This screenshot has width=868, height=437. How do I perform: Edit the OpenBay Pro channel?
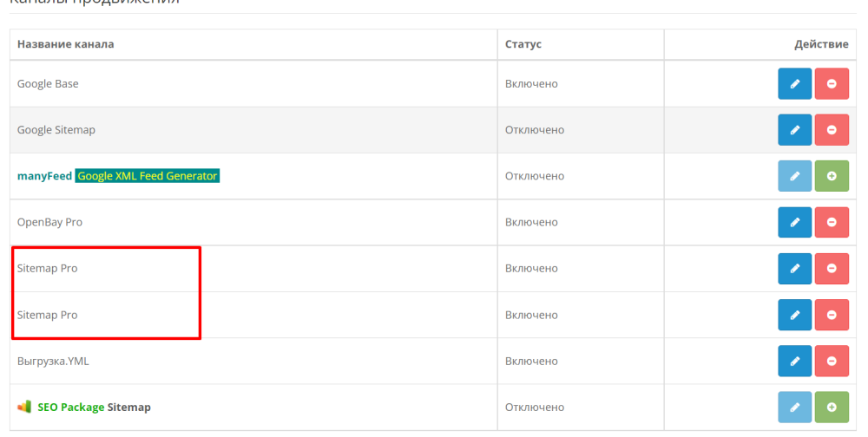click(794, 222)
